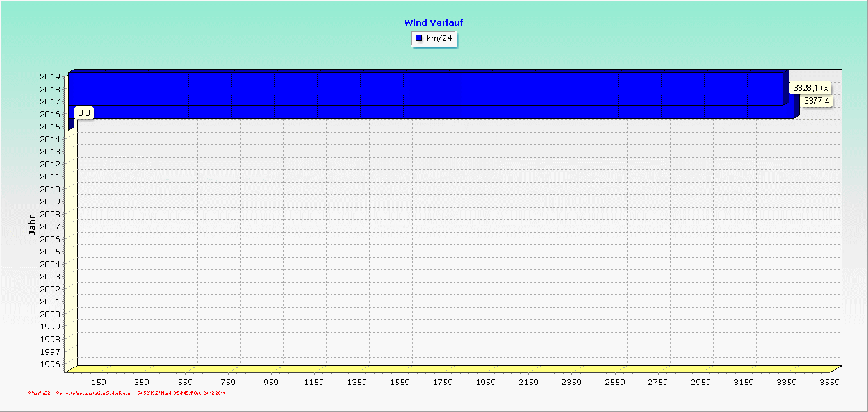Click year 2013 on the vertical axis
Screen dimensions: 868x412
pyautogui.click(x=50, y=152)
